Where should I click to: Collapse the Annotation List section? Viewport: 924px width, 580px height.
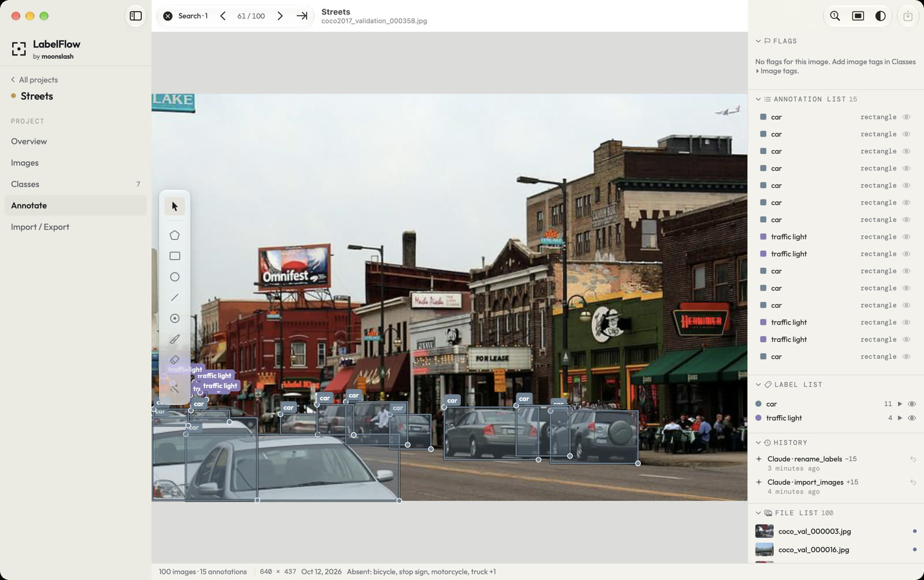[758, 99]
